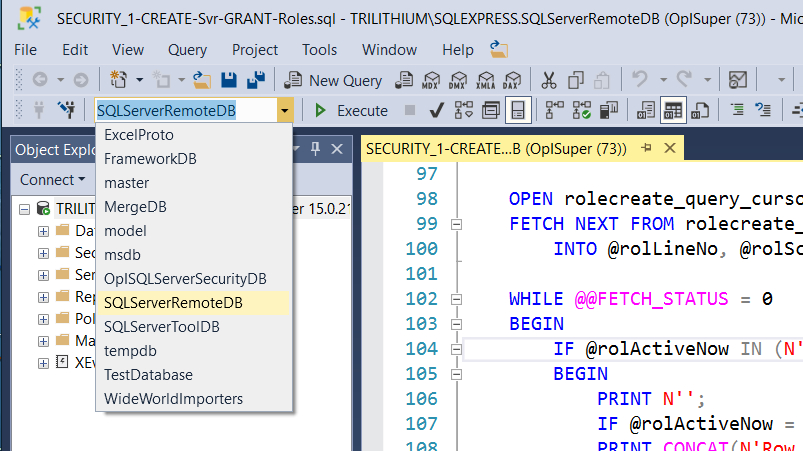Screen dimensions: 803x451
Task: Click the Database Engine Query icon
Action: pyautogui.click(x=404, y=80)
